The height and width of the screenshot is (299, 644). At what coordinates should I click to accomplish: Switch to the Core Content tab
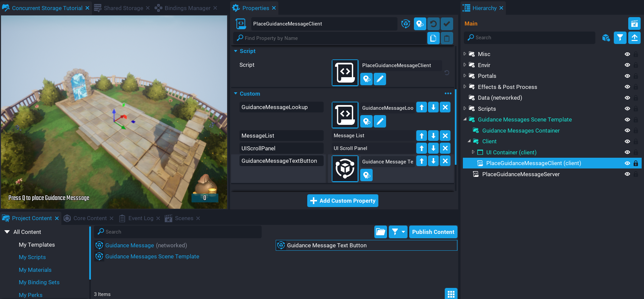(90, 218)
